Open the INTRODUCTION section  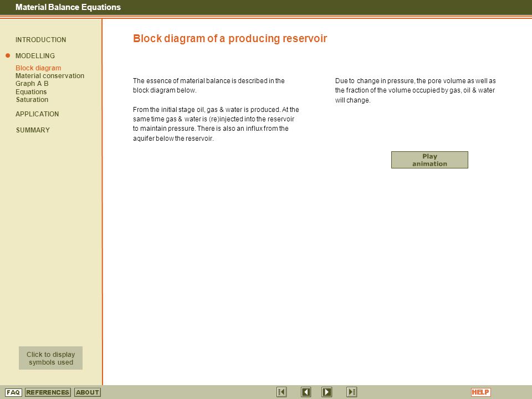pos(40,40)
